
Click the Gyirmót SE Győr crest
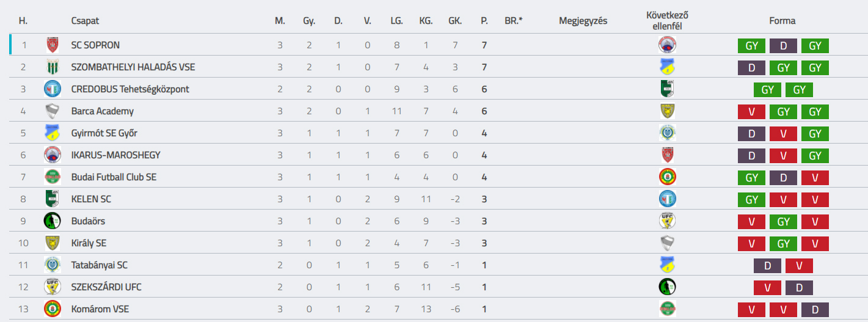tap(53, 133)
